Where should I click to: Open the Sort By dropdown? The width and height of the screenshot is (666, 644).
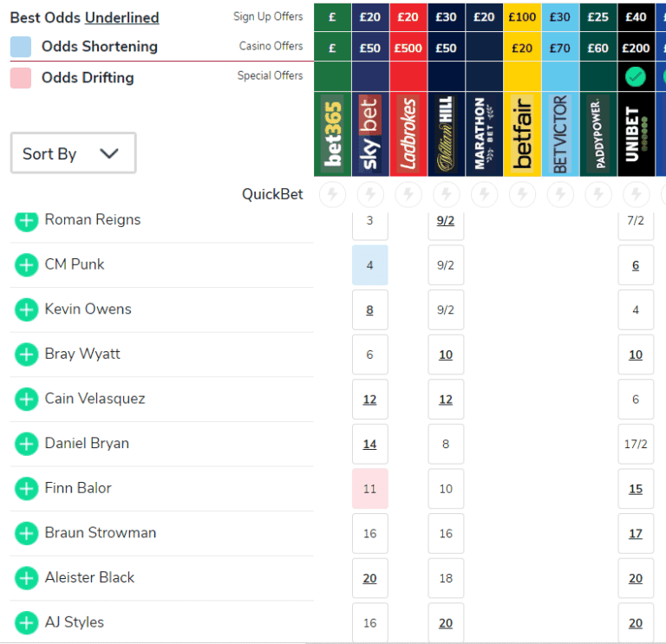click(73, 153)
